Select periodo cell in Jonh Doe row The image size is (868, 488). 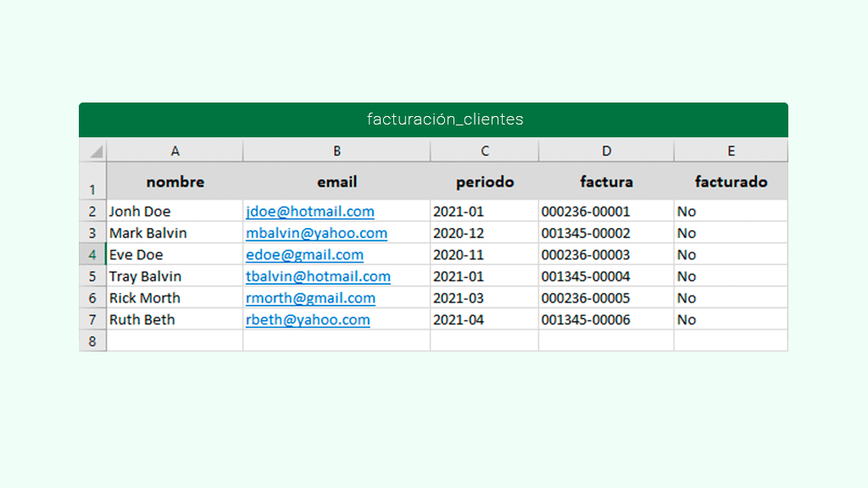coord(484,211)
